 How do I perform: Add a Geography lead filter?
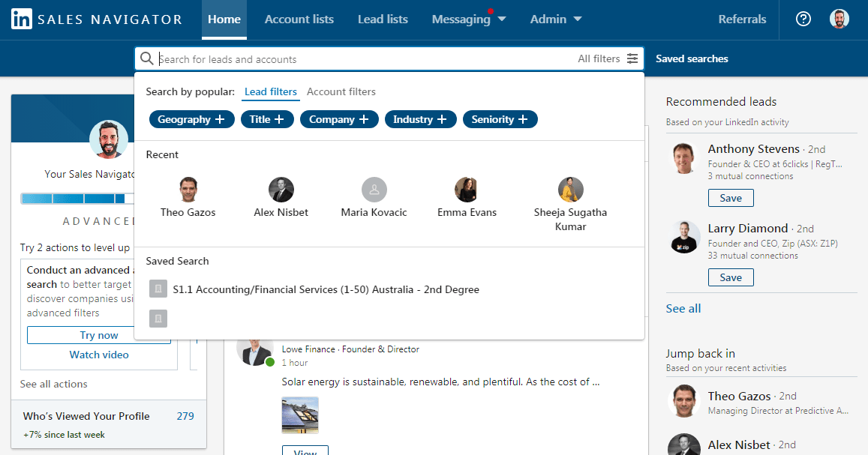(191, 119)
